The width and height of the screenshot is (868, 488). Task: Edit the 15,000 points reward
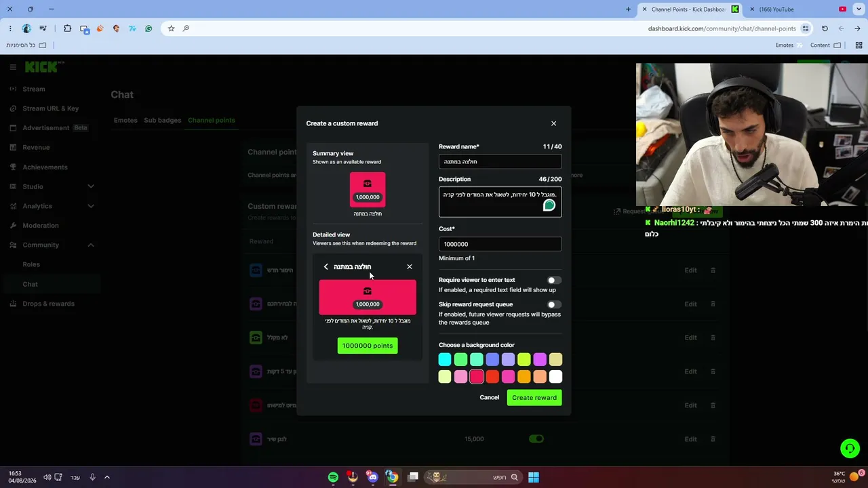[x=690, y=439]
